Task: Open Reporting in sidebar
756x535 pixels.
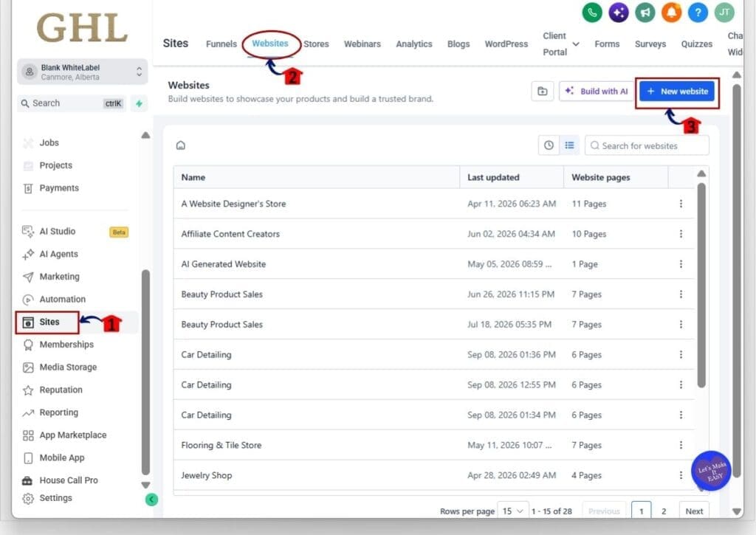Action: point(59,413)
